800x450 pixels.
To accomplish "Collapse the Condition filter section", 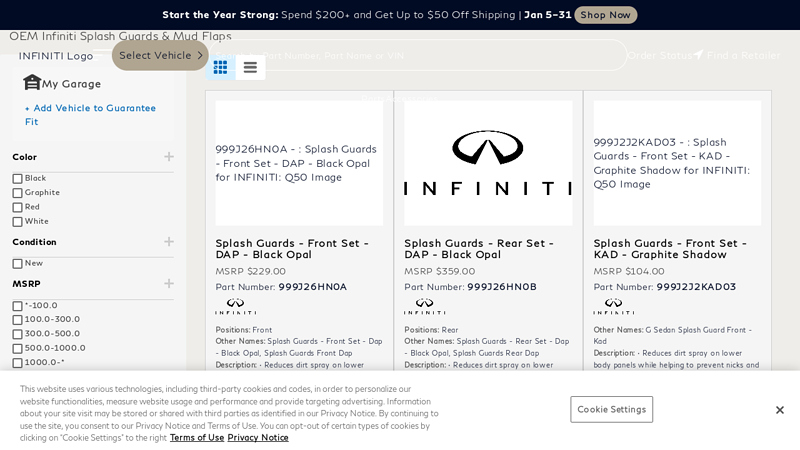I will pyautogui.click(x=169, y=242).
